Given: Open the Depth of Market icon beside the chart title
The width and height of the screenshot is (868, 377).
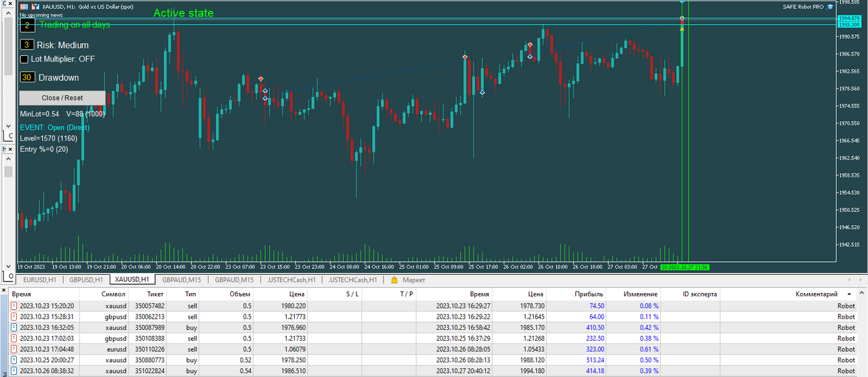Looking at the screenshot, I should coord(24,7).
